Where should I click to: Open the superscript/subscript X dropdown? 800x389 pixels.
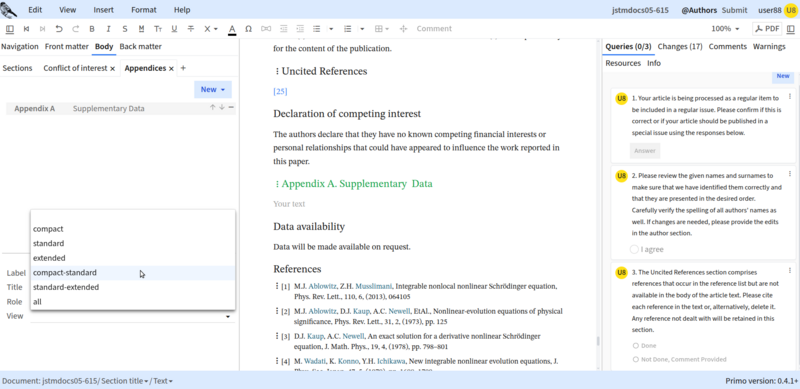pos(210,29)
